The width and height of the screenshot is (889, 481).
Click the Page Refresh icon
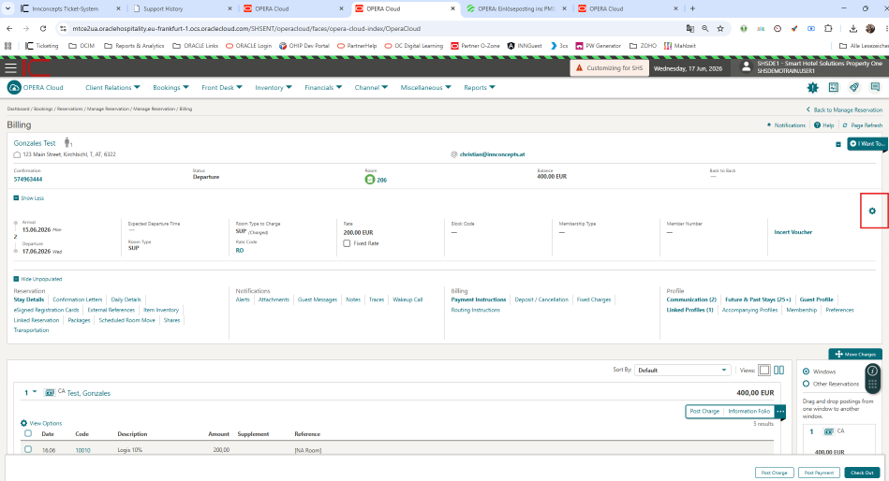click(x=845, y=125)
